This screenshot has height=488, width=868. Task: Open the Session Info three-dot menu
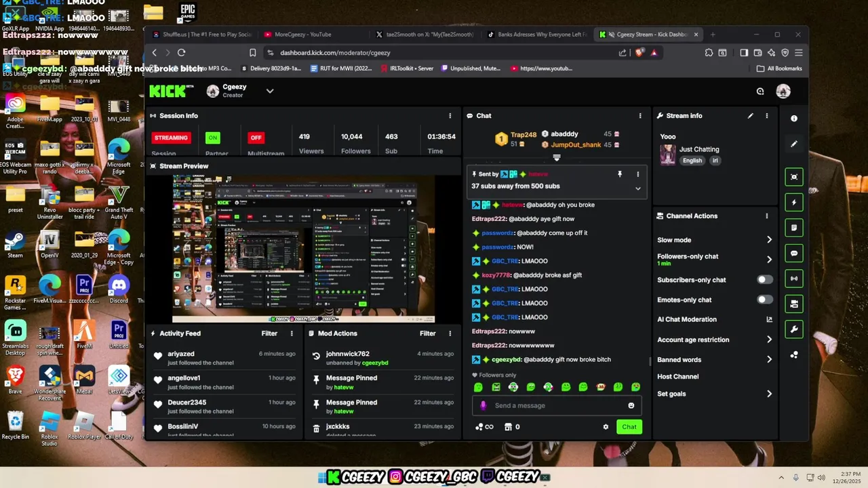pos(450,116)
